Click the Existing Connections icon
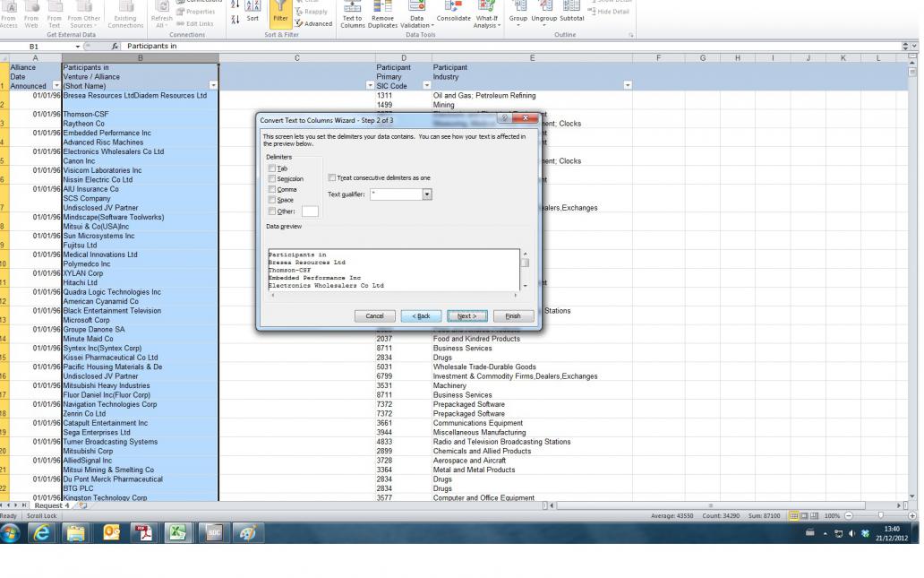Screen dimensions: 924x578 click(x=125, y=14)
